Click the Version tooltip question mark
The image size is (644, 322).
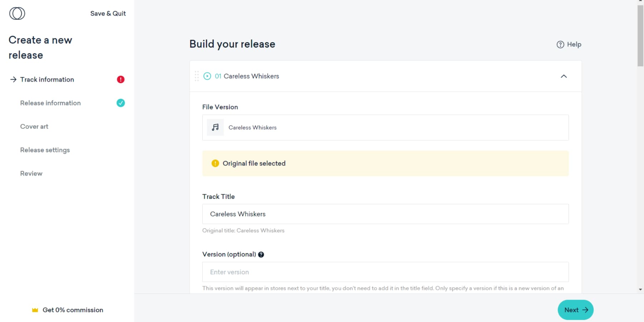[261, 254]
